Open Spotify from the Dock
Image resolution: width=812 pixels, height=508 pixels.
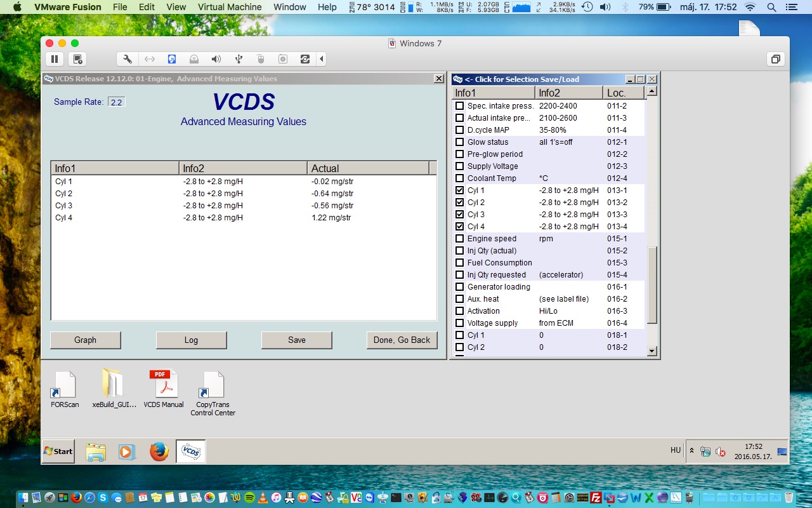tap(249, 498)
